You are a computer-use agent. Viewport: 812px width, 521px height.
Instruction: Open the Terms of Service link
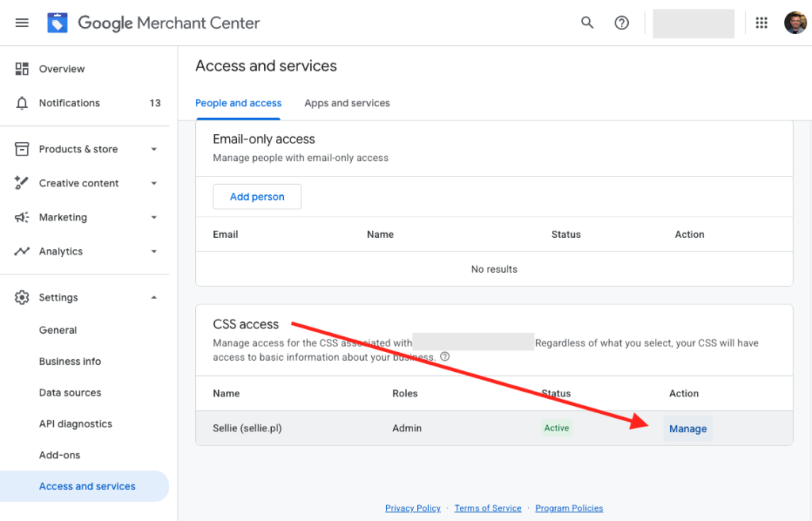click(488, 508)
